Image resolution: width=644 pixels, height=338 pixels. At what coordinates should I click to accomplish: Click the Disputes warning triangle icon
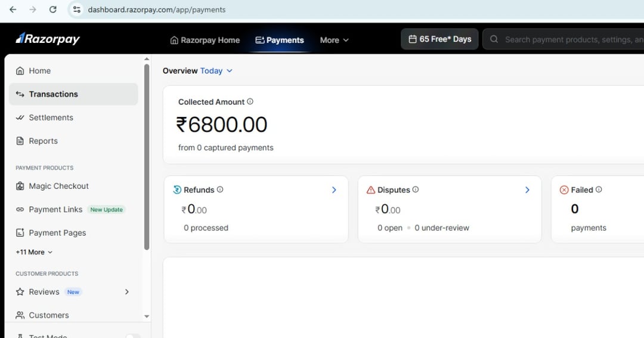coord(371,190)
